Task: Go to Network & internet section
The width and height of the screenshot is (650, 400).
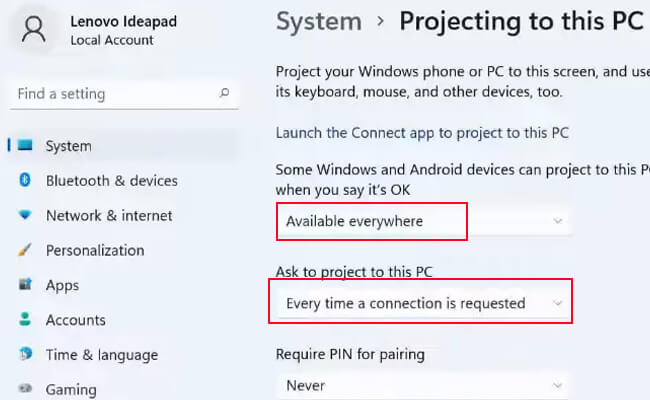Action: tap(109, 216)
